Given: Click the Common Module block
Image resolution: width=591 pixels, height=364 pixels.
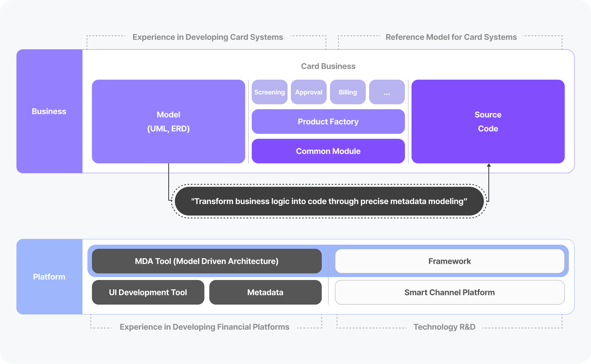Looking at the screenshot, I should click(x=328, y=151).
